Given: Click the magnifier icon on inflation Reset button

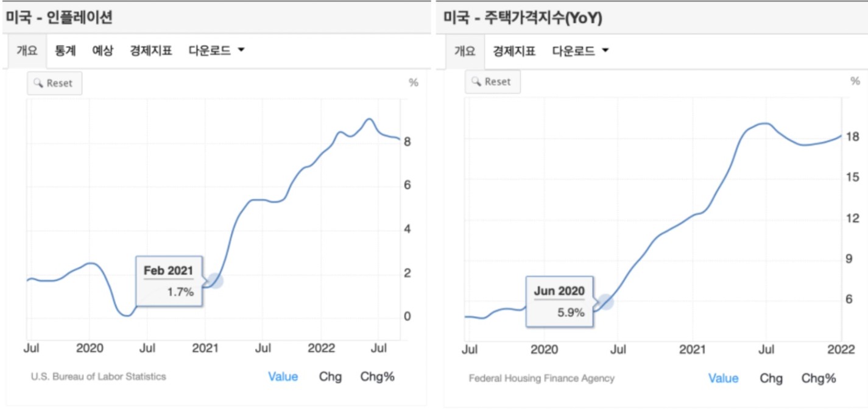Looking at the screenshot, I should pos(38,83).
